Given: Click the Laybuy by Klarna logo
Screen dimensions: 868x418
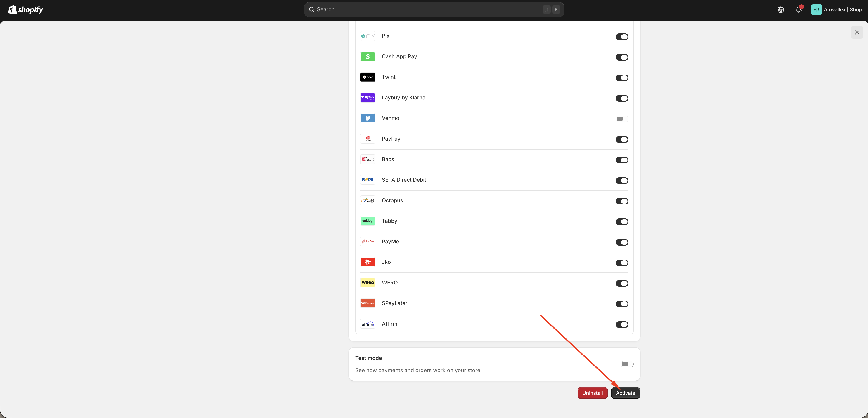Looking at the screenshot, I should 368,98.
